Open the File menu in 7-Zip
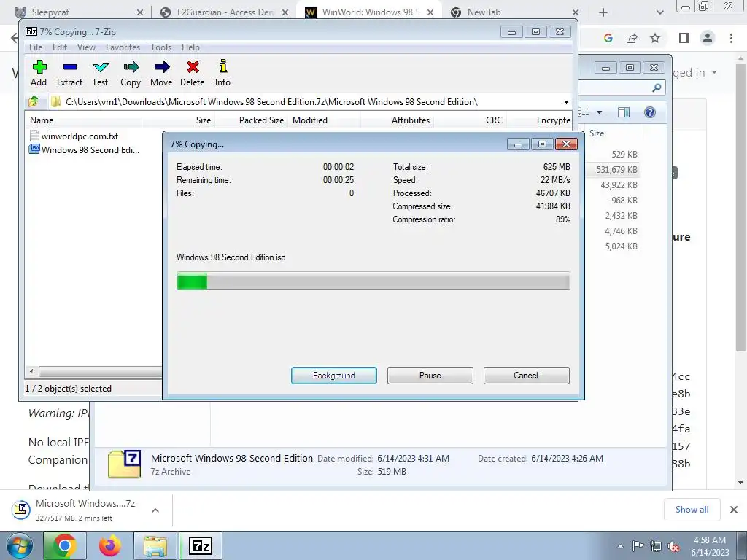Screen dimensions: 747x560 tap(36, 47)
